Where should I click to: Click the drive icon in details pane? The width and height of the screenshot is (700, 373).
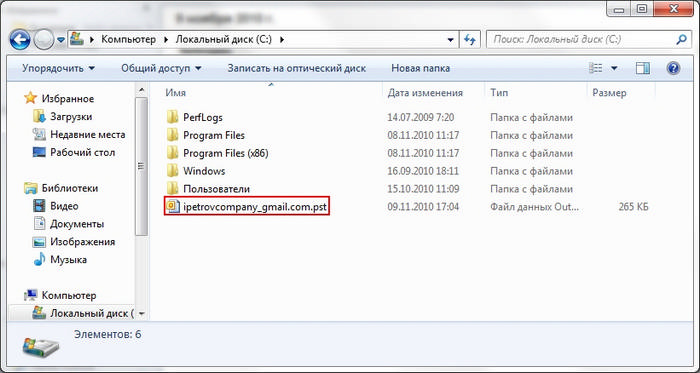pyautogui.click(x=41, y=347)
